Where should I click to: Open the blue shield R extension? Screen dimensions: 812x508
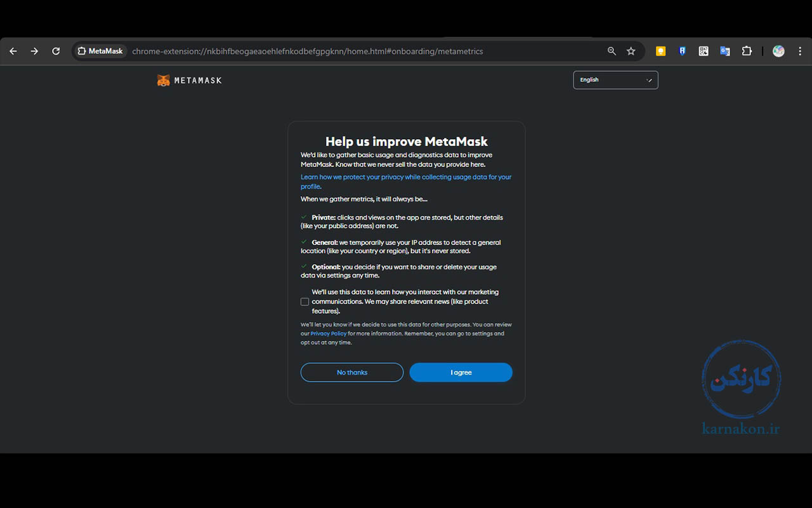pyautogui.click(x=682, y=51)
